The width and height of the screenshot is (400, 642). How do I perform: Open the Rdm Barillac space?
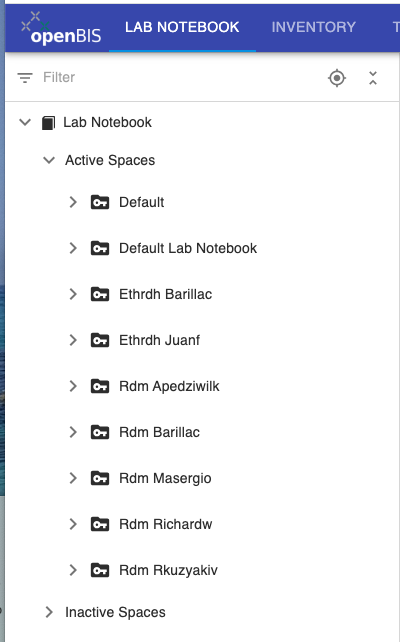click(159, 432)
